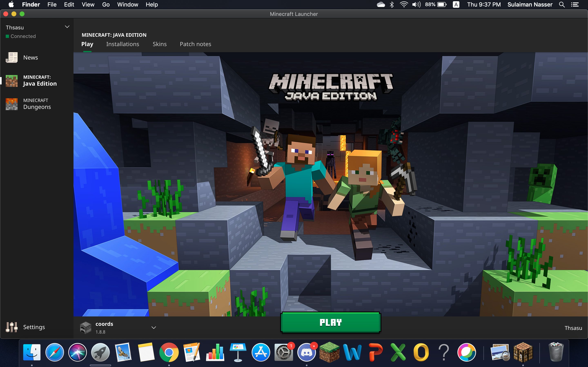Expand the coords 1.8.8 installation selector
This screenshot has width=588, height=367.
[154, 327]
